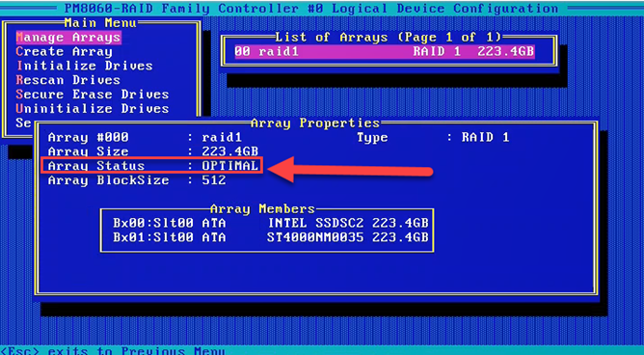Click the List of Arrays header
The height and width of the screenshot is (355, 644).
tap(389, 38)
